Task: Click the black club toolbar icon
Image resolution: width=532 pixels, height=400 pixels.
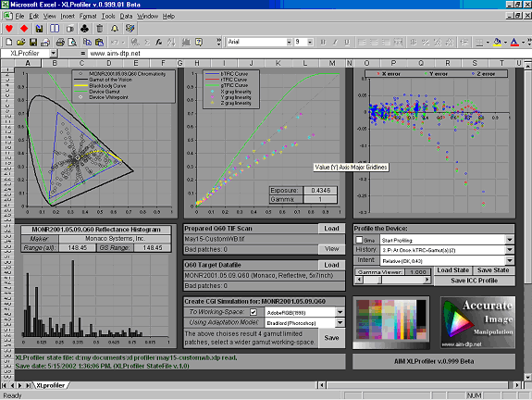Action: [x=84, y=29]
